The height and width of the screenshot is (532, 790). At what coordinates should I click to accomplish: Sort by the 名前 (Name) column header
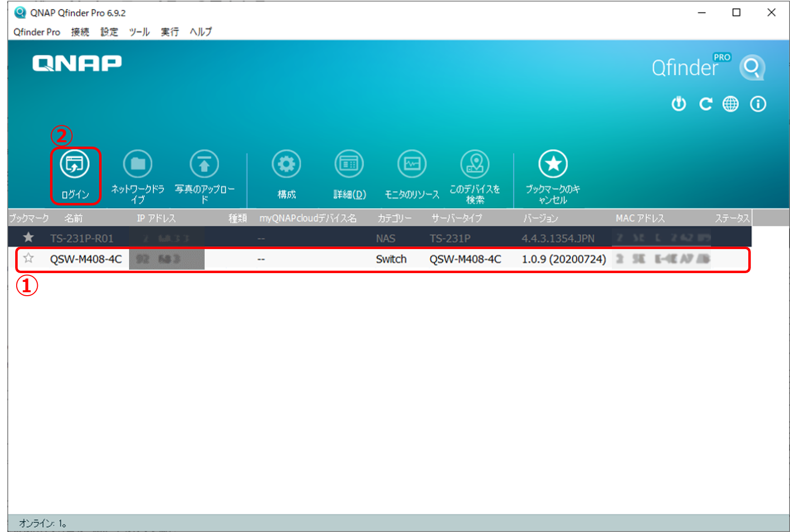(x=74, y=218)
